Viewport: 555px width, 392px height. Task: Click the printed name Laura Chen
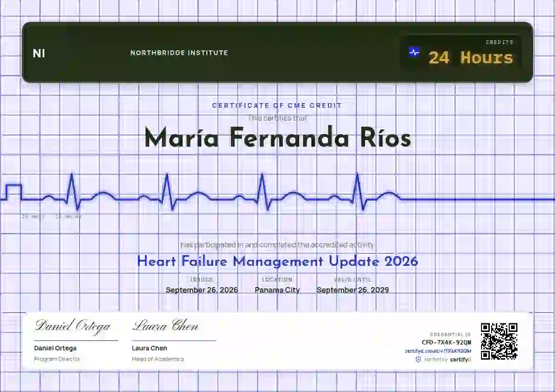click(x=149, y=348)
